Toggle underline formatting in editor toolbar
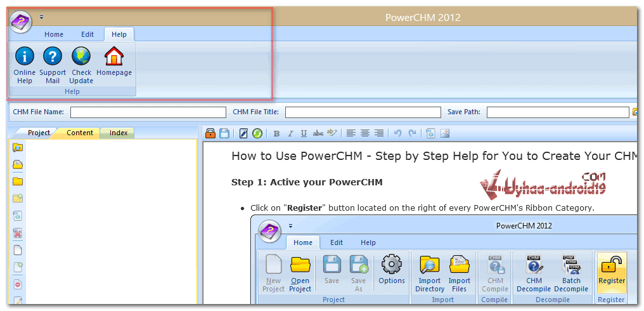Image resolution: width=644 pixels, height=311 pixels. [304, 133]
